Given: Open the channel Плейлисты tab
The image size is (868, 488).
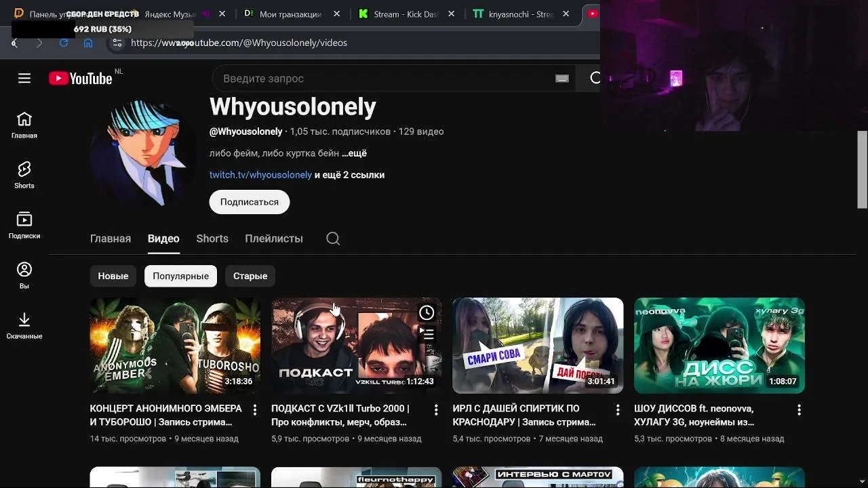Looking at the screenshot, I should pos(274,239).
